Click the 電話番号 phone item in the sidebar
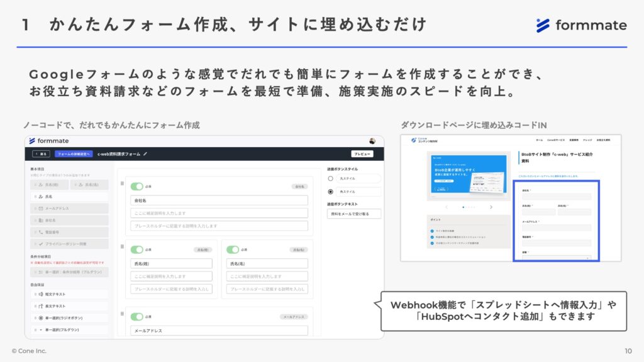The image size is (644, 362). (69, 233)
